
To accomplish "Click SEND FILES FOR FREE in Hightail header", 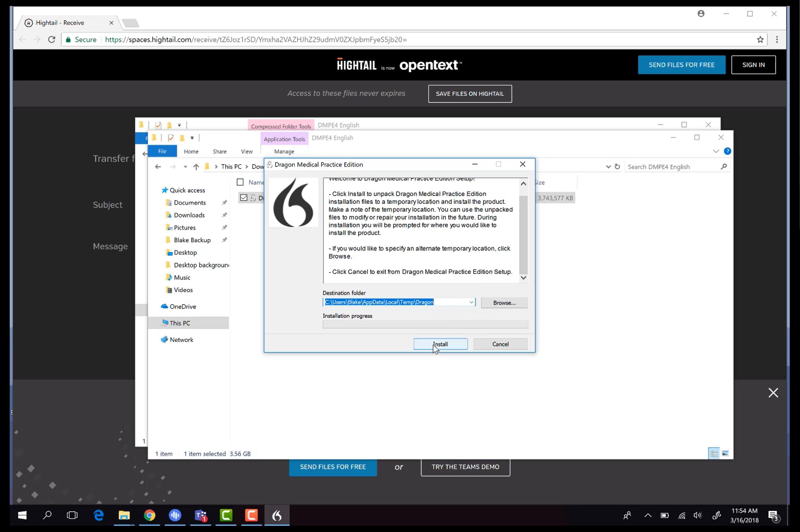I will [682, 65].
